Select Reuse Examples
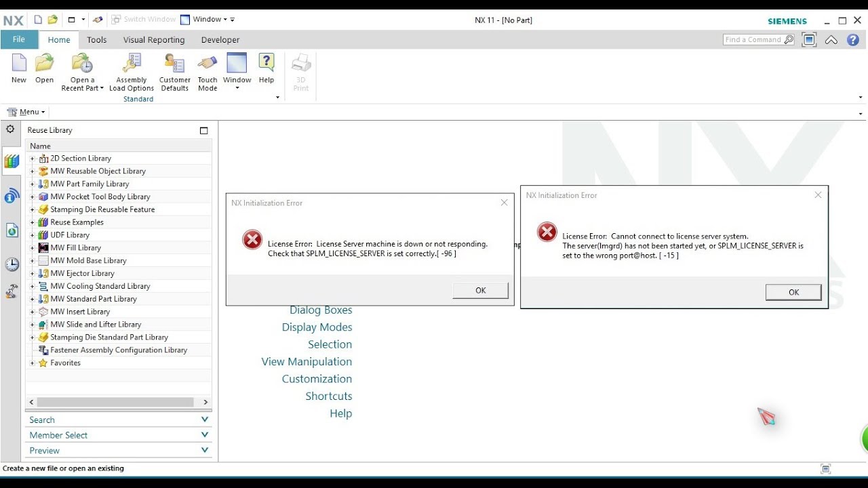Screen dimensions: 868x488 (77, 222)
